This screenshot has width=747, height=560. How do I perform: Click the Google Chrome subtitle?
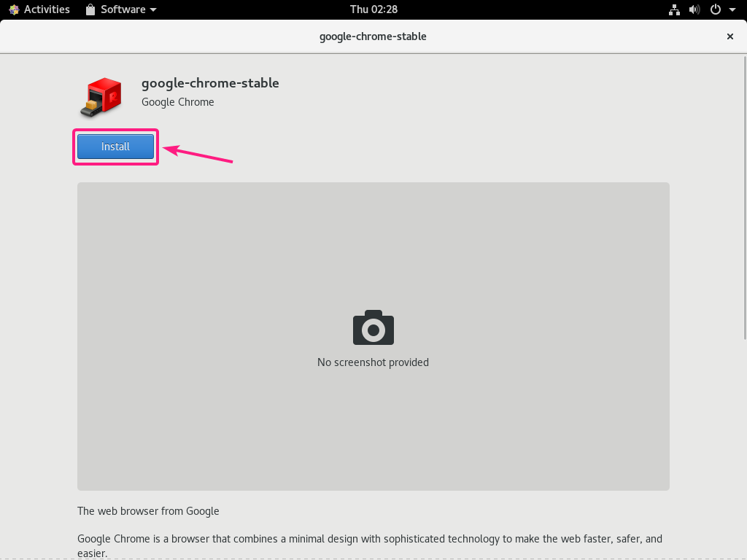coord(178,102)
